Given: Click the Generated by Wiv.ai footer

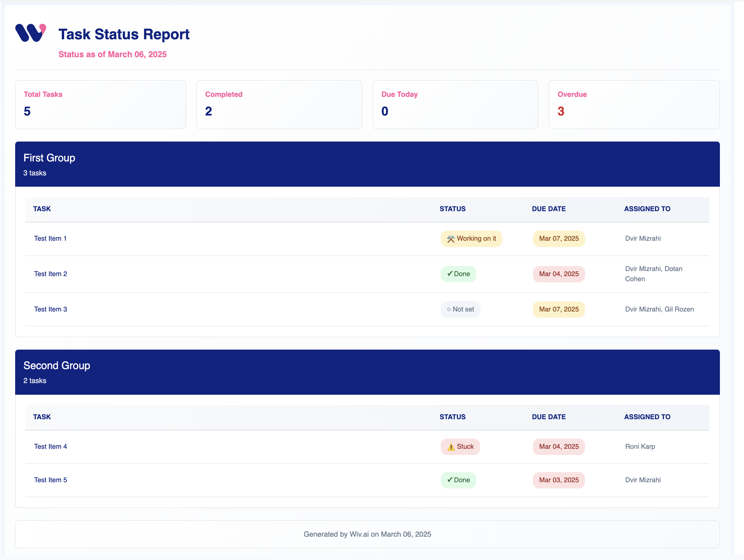Looking at the screenshot, I should (x=367, y=534).
